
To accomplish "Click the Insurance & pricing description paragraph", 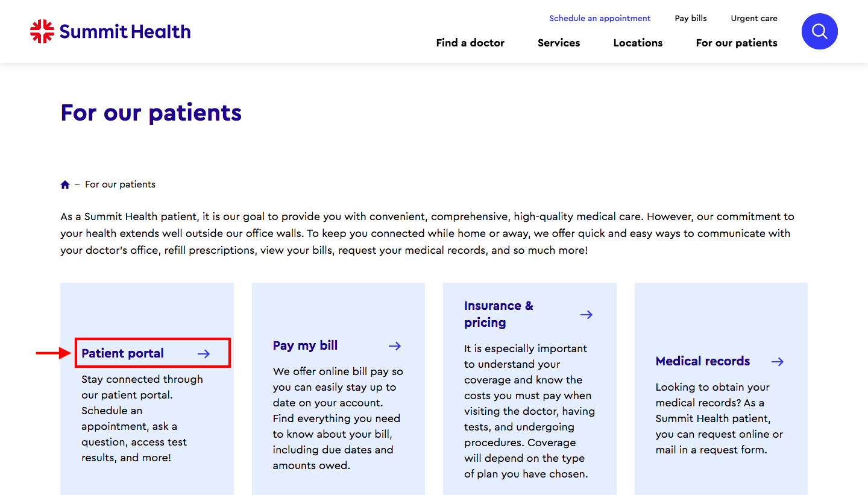I will coord(529,411).
